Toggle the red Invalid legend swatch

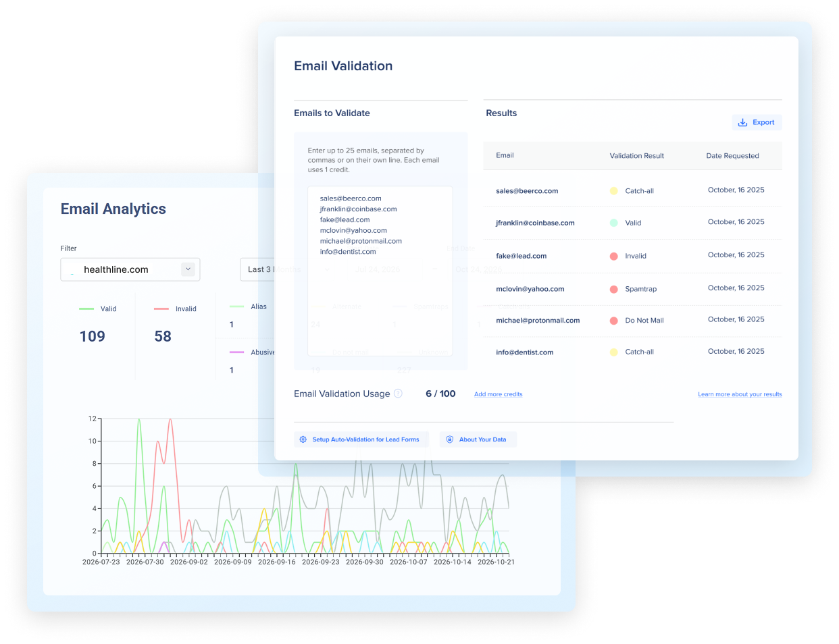pos(161,308)
